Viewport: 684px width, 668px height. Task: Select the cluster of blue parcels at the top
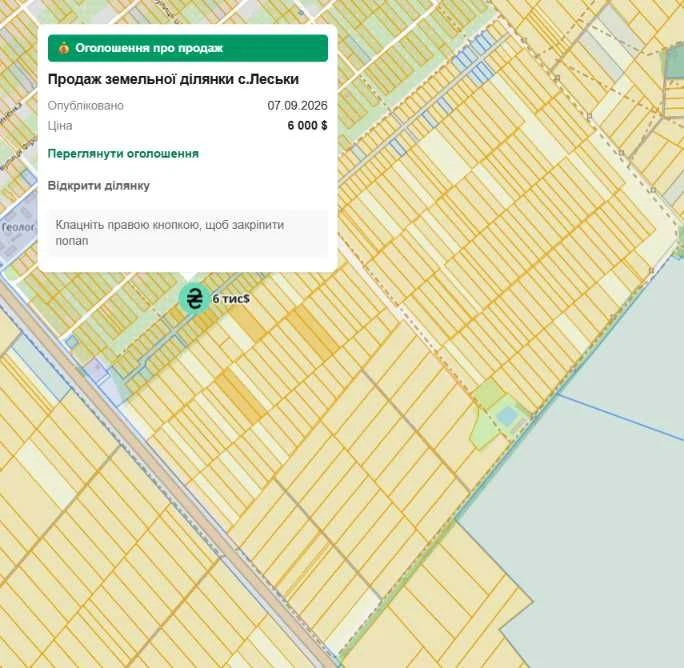coord(475,59)
